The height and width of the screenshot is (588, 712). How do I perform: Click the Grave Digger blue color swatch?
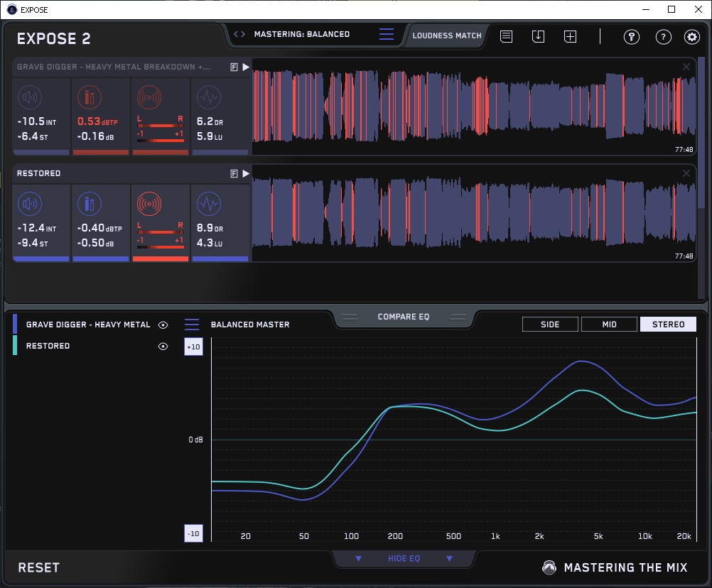pyautogui.click(x=15, y=324)
